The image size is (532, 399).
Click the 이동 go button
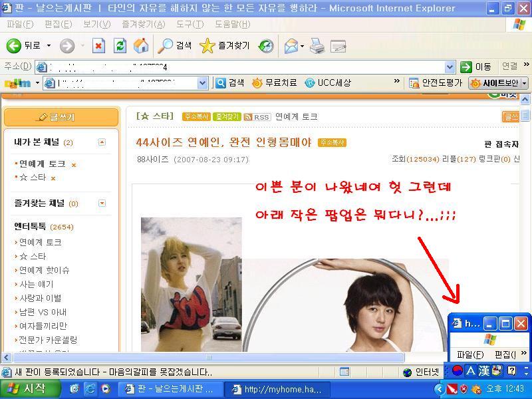pyautogui.click(x=476, y=67)
